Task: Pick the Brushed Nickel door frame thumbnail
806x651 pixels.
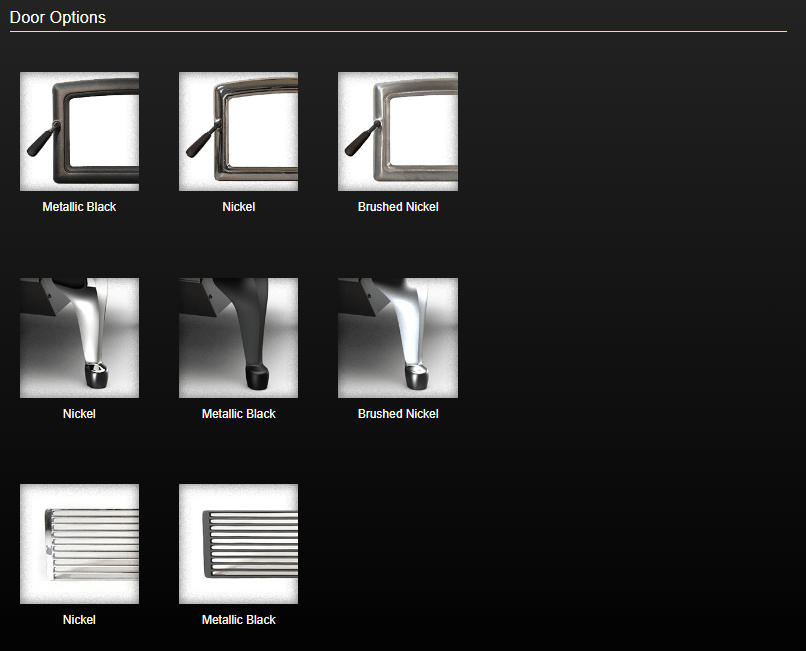Action: (x=397, y=131)
